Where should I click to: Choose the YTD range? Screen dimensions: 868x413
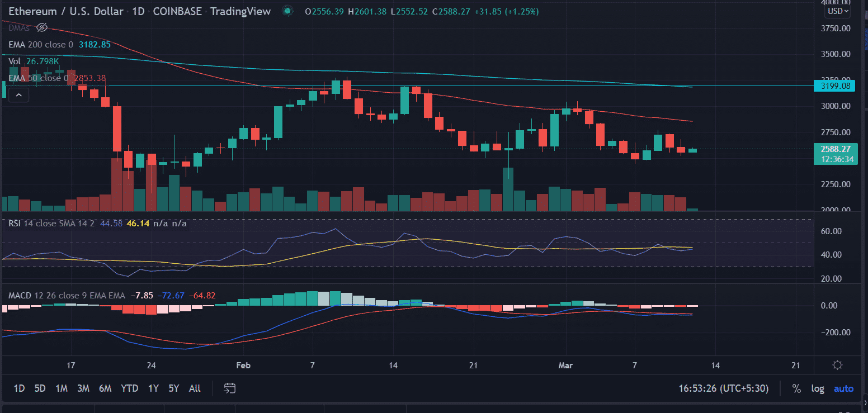(129, 388)
